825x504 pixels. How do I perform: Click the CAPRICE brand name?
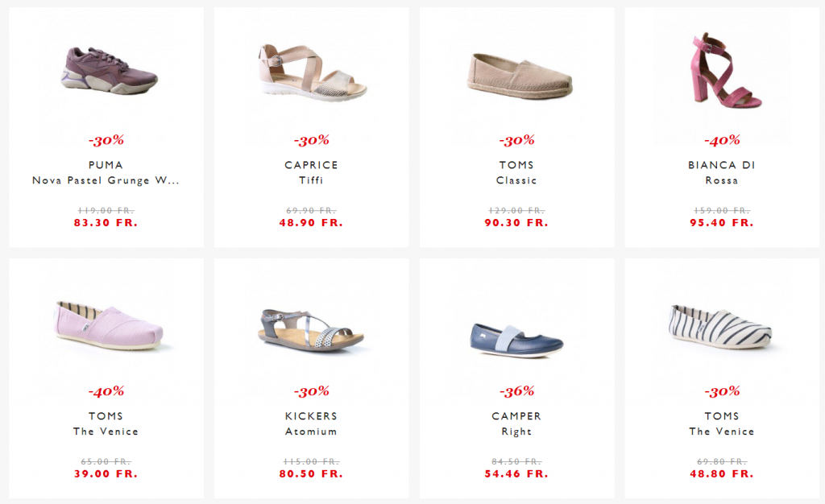311,165
